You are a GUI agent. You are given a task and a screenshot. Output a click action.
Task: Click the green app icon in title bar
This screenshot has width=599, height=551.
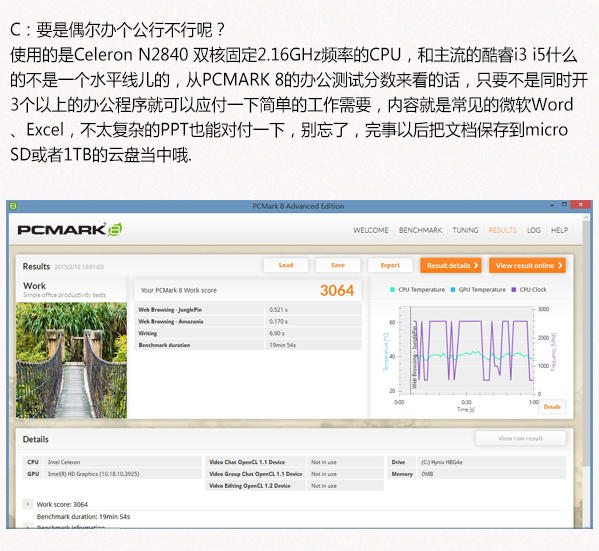(13, 206)
